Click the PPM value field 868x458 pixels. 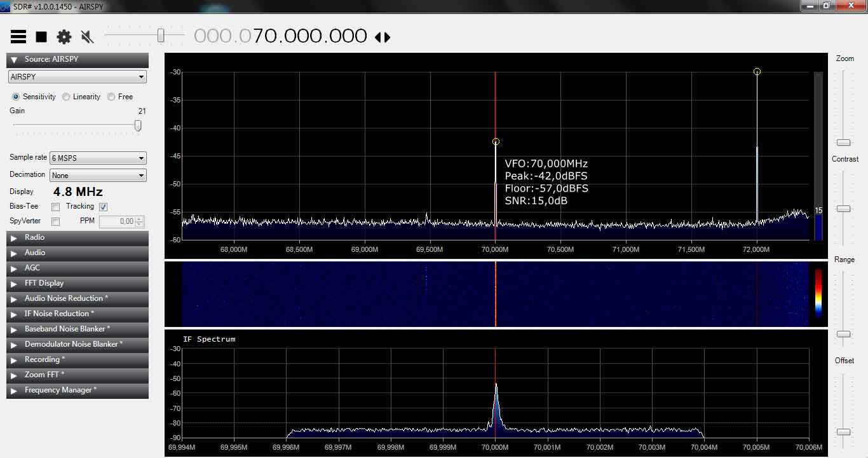[x=118, y=221]
